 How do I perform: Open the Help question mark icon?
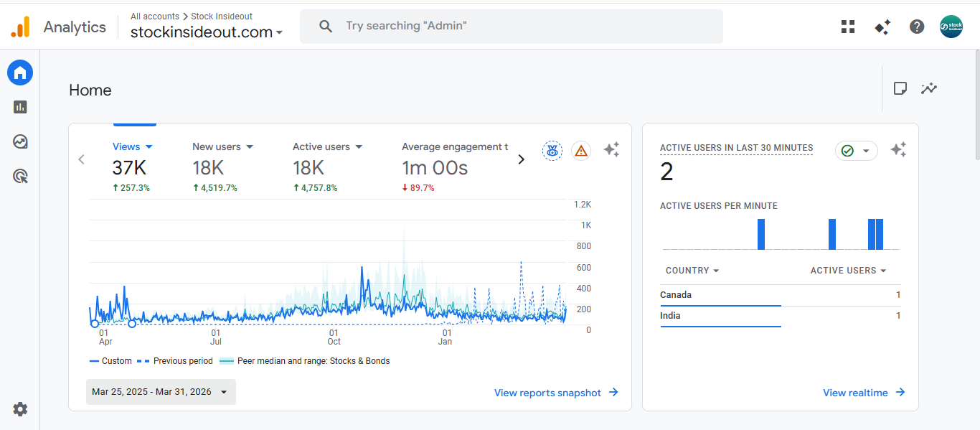coord(916,26)
